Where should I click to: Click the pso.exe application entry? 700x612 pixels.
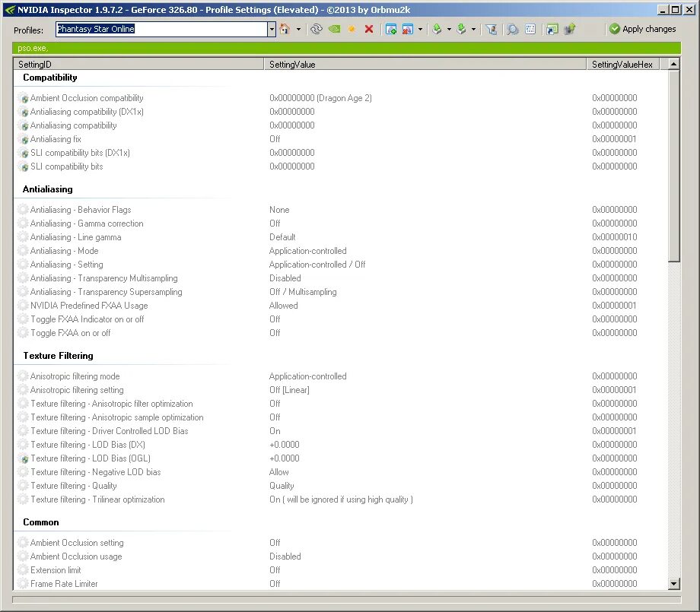point(33,48)
